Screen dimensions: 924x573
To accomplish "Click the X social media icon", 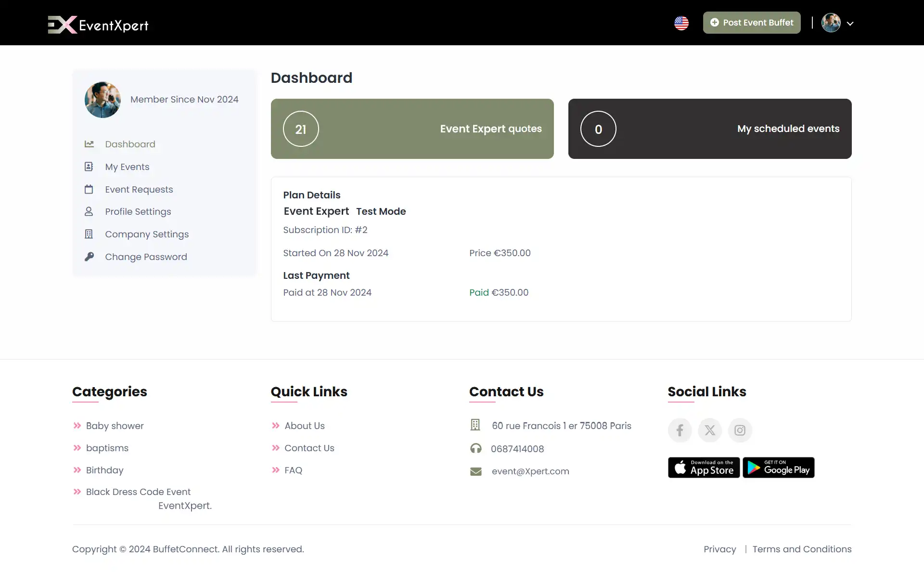I will [x=710, y=430].
